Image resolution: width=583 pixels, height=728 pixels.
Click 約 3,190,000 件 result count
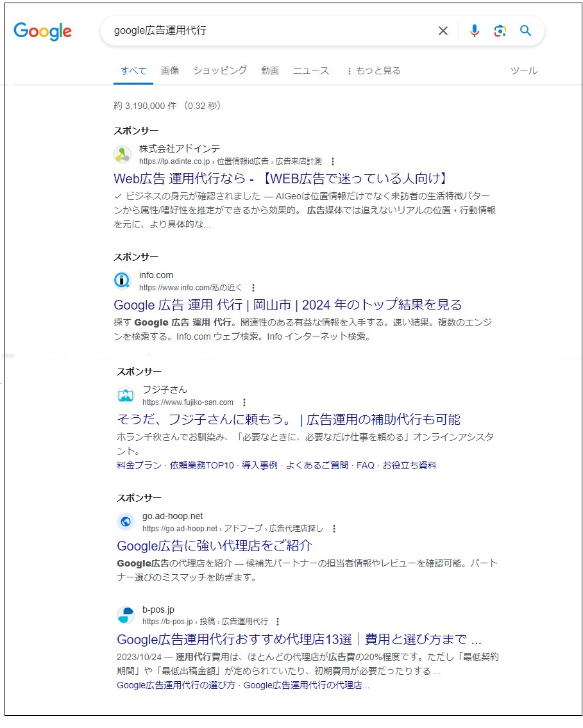(145, 106)
